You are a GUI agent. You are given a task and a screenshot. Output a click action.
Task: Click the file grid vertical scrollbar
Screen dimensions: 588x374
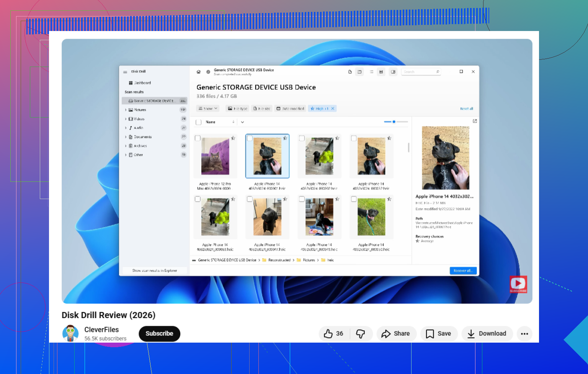coord(409,147)
